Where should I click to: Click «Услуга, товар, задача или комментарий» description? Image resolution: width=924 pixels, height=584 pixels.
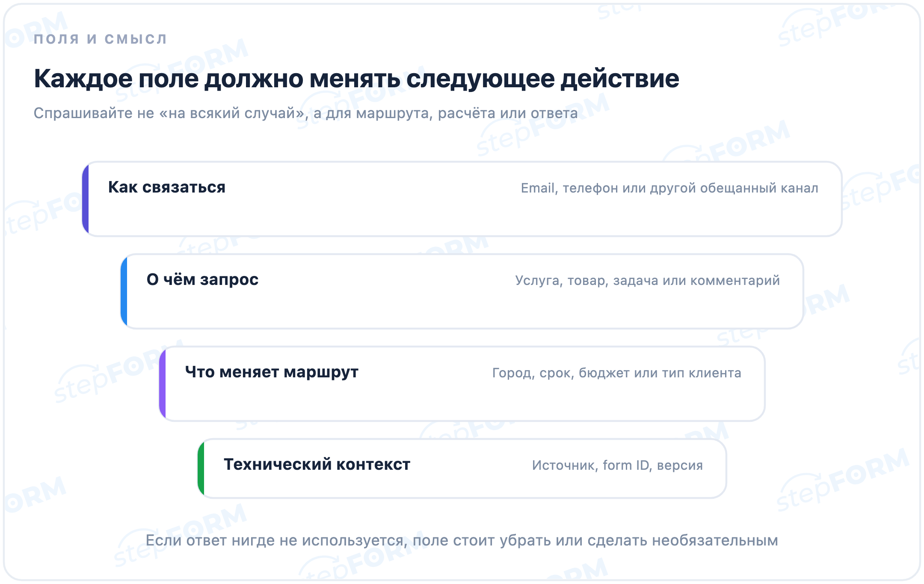tap(647, 281)
